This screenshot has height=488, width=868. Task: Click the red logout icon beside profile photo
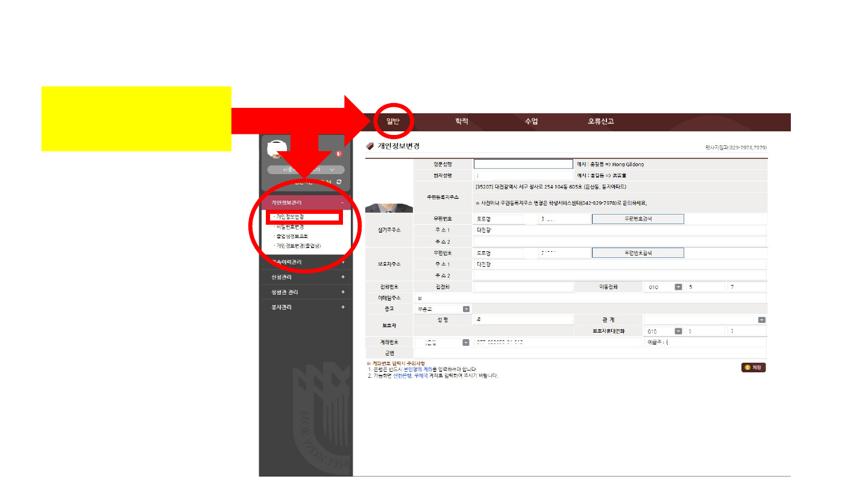tap(339, 154)
